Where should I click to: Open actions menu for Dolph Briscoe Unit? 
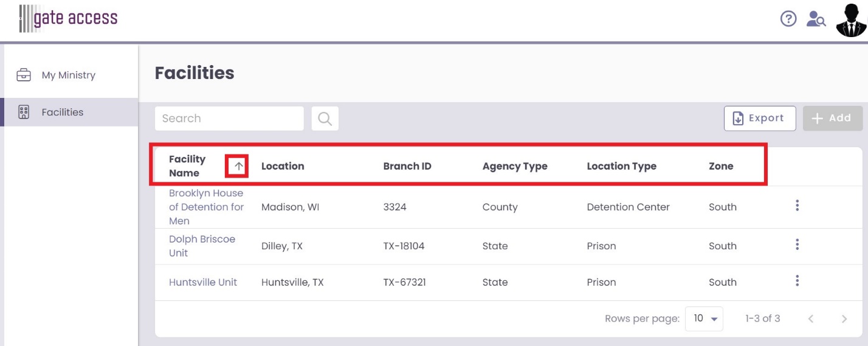[797, 245]
